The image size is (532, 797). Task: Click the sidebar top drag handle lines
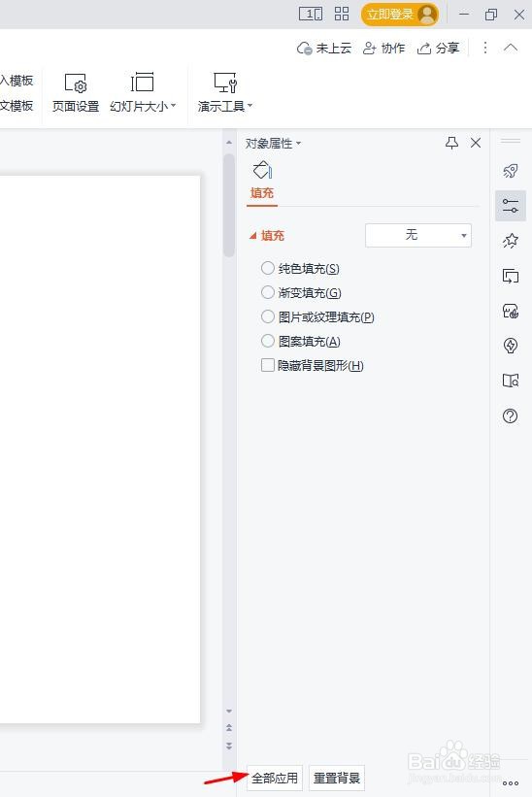(510, 141)
